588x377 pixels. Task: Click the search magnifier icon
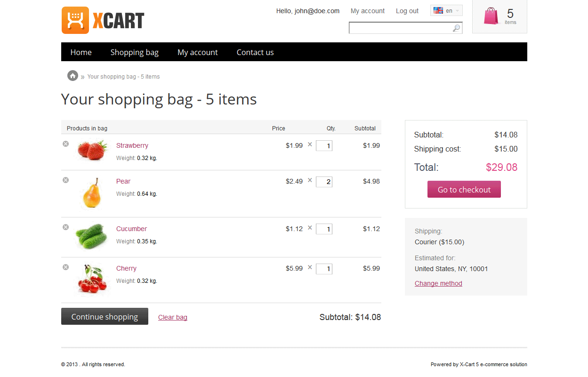coord(456,28)
